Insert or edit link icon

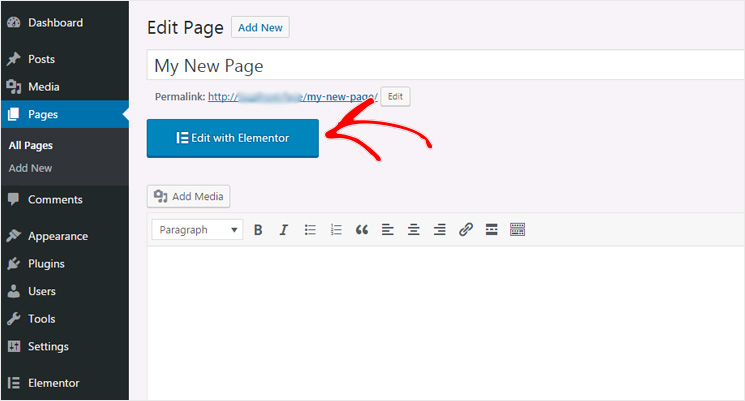point(466,230)
